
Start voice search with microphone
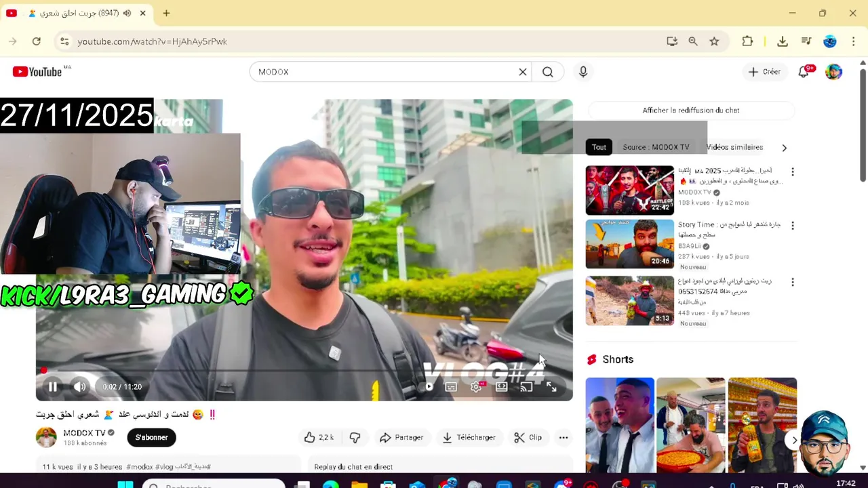coord(583,72)
